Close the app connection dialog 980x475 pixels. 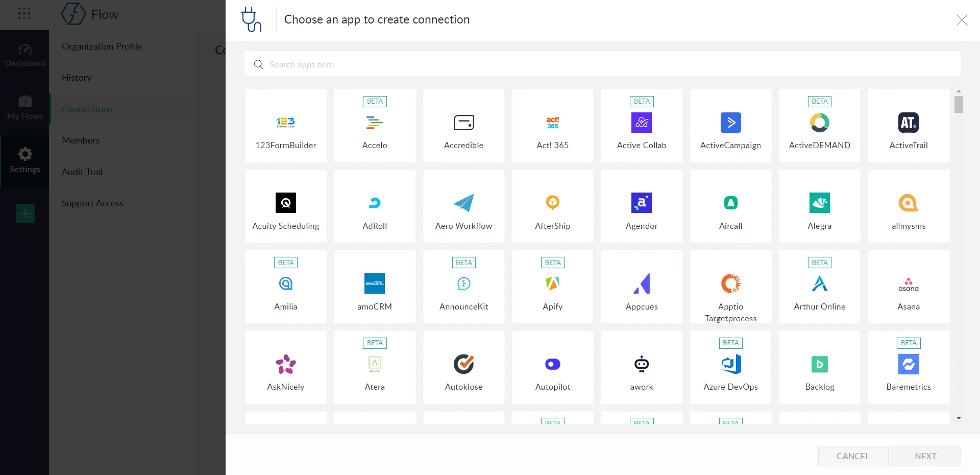[x=962, y=20]
